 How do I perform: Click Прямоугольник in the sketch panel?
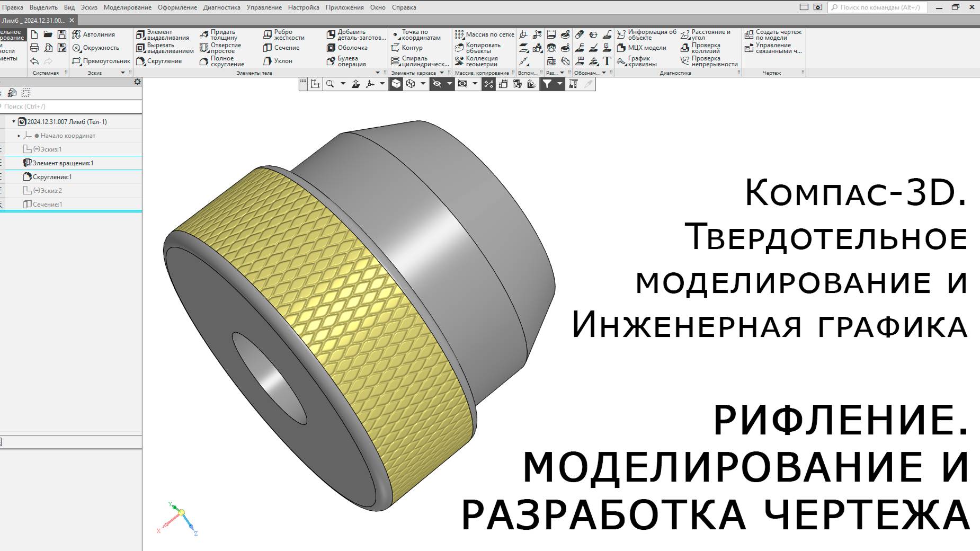[x=104, y=61]
